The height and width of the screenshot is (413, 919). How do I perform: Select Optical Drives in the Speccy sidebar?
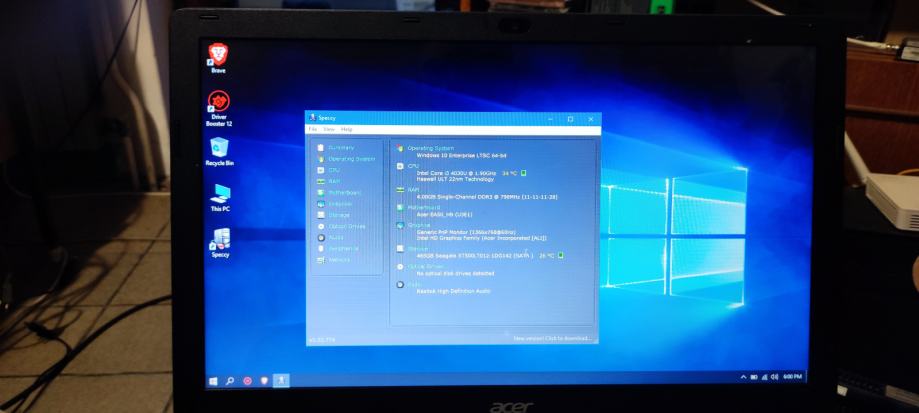click(x=341, y=226)
